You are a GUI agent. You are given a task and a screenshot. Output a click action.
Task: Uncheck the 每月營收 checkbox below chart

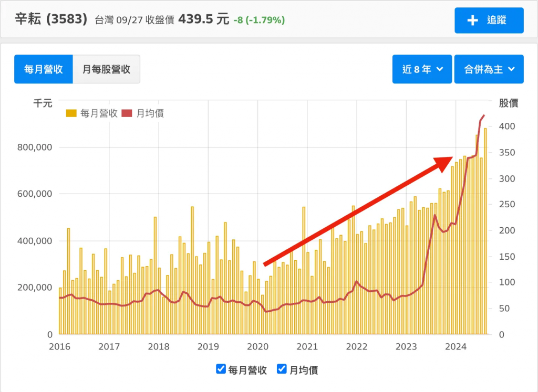click(221, 369)
